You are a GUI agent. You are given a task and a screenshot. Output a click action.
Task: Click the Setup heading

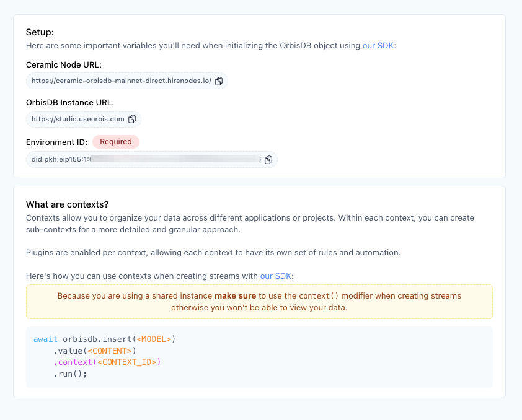click(40, 32)
